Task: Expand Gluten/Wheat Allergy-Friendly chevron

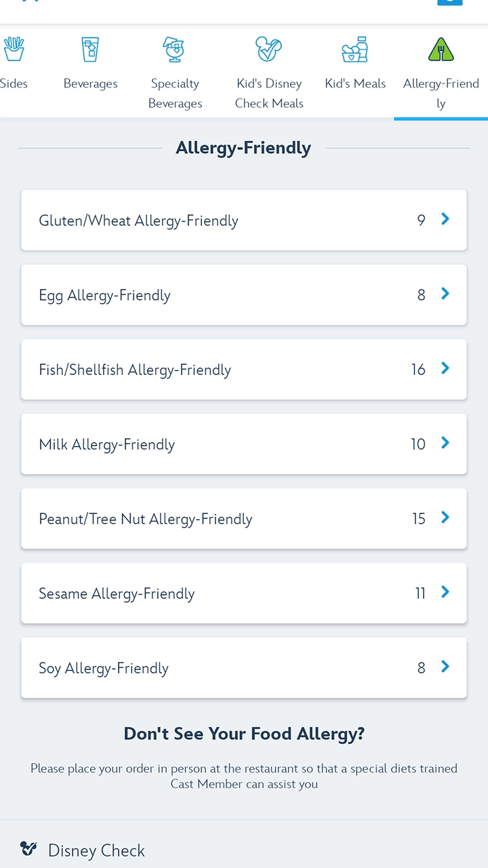Action: tap(445, 219)
